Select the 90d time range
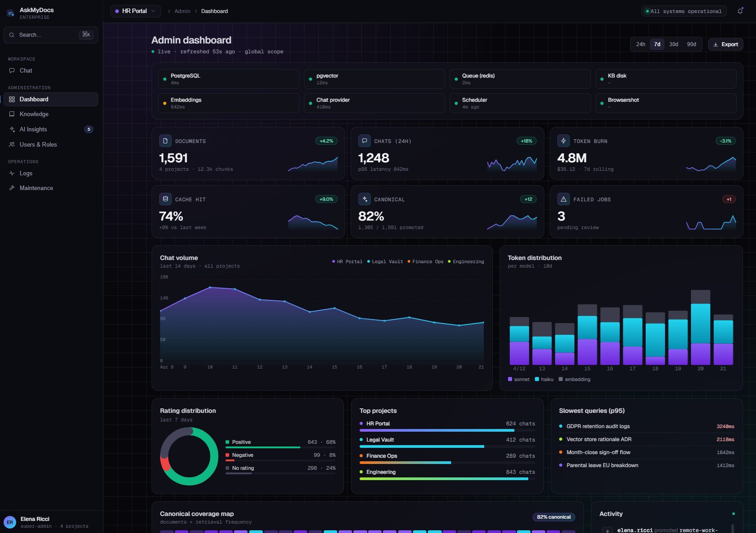 (691, 44)
